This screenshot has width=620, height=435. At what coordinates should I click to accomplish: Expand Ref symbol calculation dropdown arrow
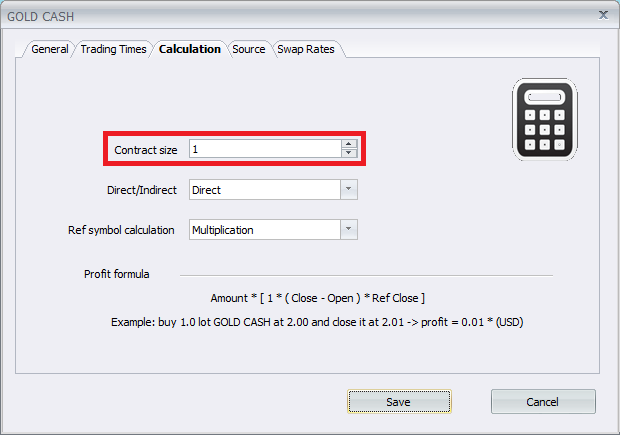click(349, 229)
